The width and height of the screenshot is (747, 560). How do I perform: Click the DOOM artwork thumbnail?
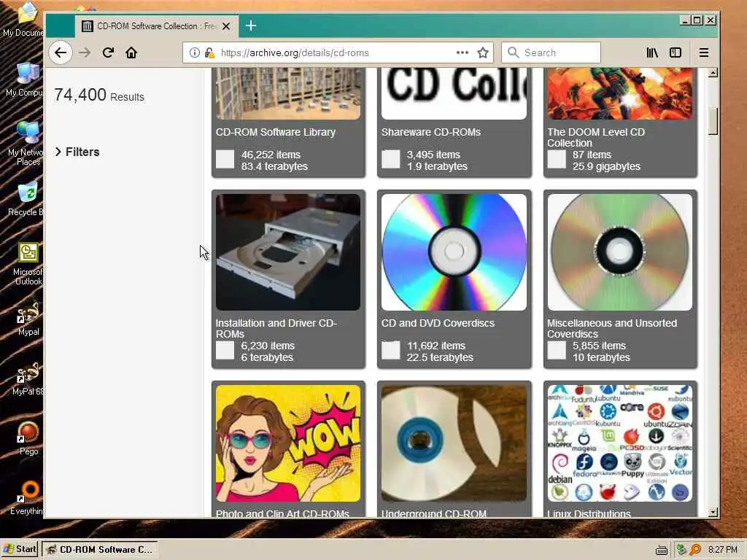tap(620, 93)
